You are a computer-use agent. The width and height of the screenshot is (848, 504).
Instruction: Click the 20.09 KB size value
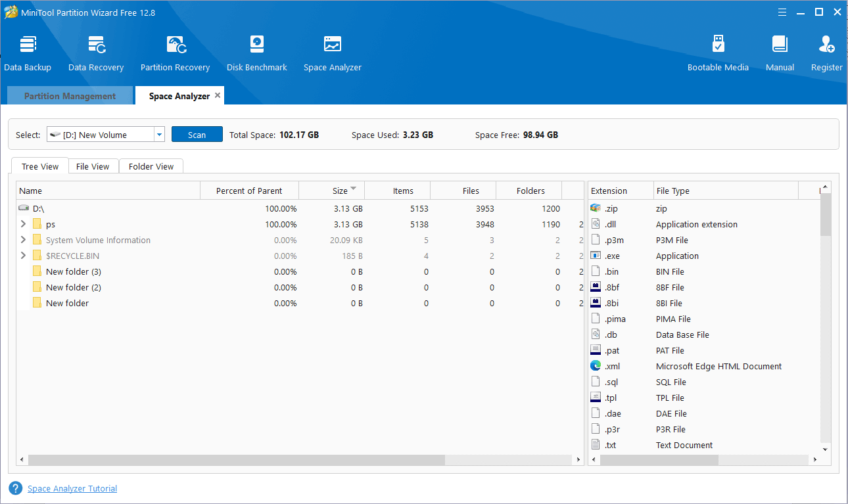346,240
